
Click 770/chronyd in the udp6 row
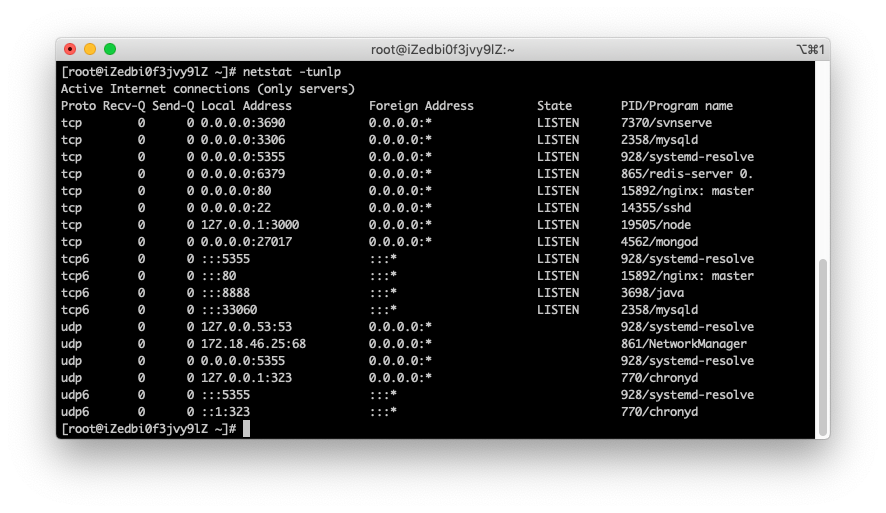(659, 411)
